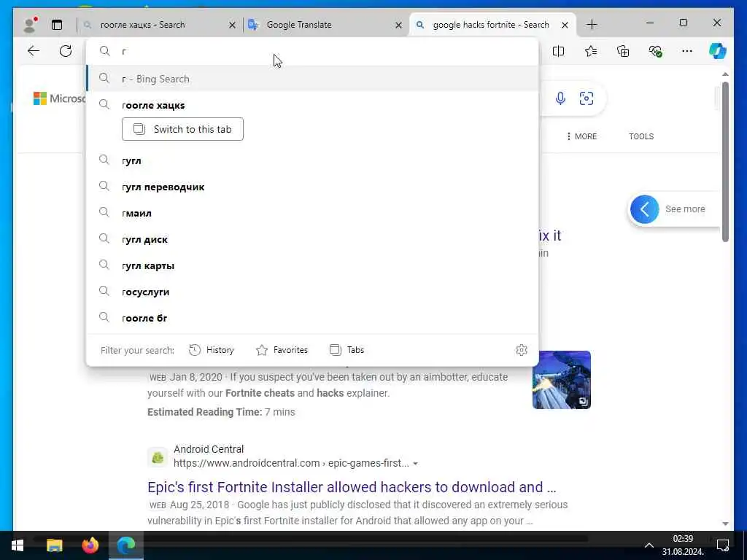Go back with the arrow button

pyautogui.click(x=34, y=51)
